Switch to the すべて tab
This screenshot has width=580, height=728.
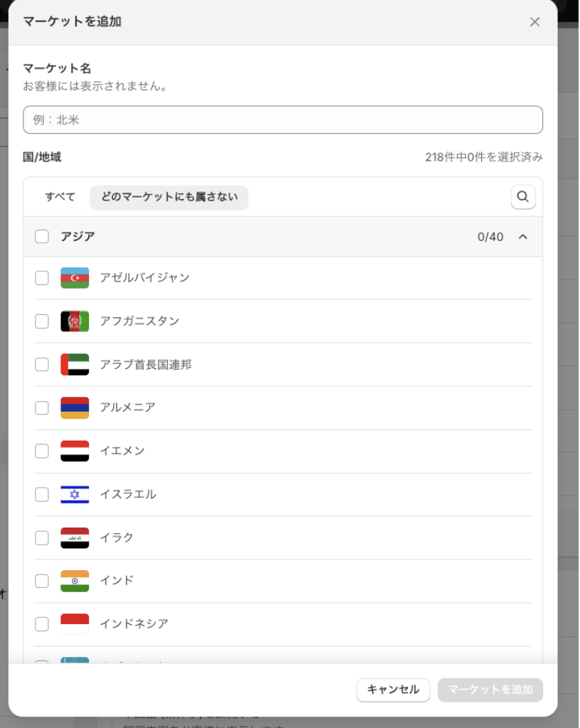pyautogui.click(x=60, y=197)
